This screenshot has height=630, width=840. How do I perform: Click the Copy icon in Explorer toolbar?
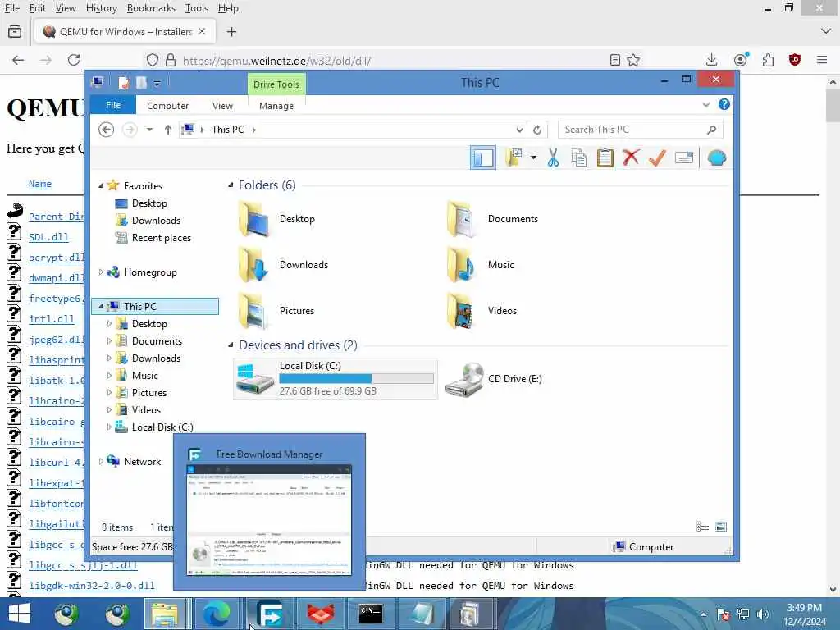pos(579,158)
